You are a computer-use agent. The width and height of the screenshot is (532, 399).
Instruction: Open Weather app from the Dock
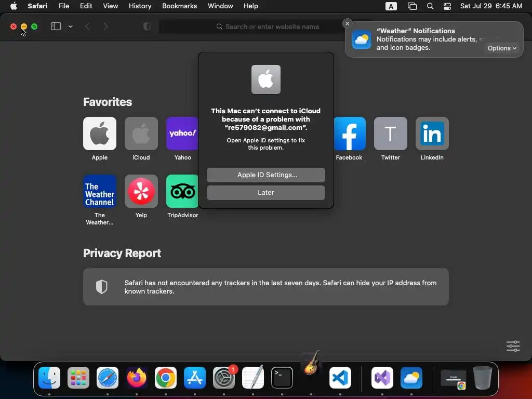point(411,378)
